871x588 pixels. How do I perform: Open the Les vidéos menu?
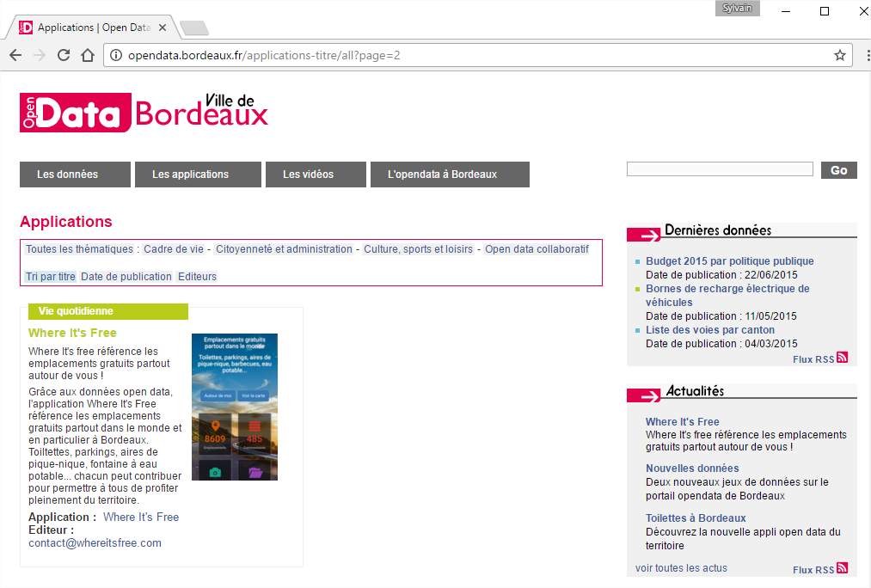tap(316, 175)
